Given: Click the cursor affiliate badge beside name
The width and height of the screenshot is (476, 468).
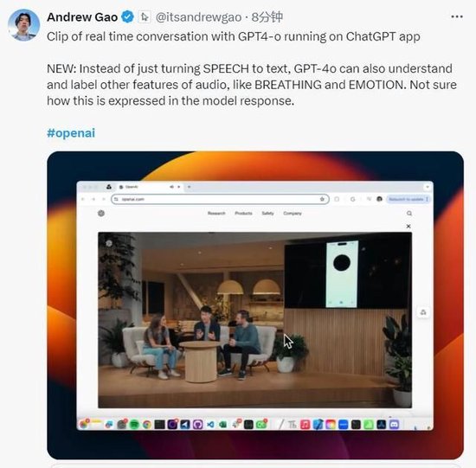Looking at the screenshot, I should click(145, 17).
